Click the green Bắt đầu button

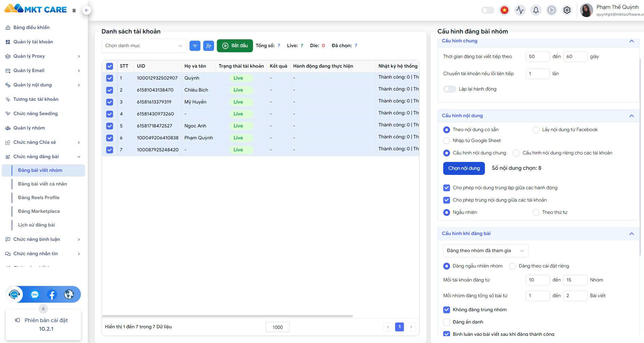tap(235, 46)
